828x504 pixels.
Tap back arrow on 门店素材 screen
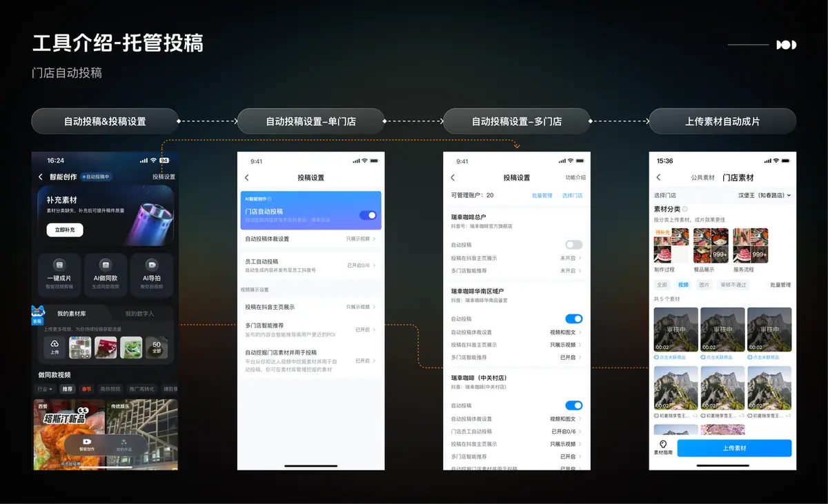pos(658,178)
